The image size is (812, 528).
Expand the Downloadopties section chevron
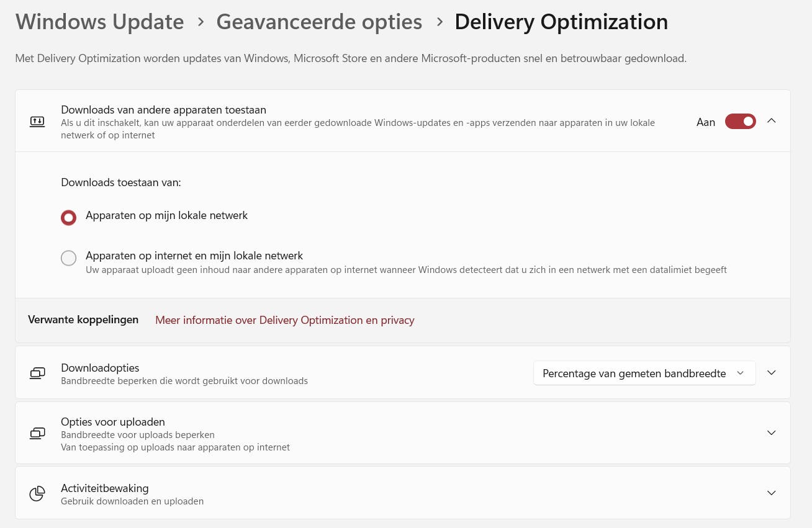click(x=772, y=373)
